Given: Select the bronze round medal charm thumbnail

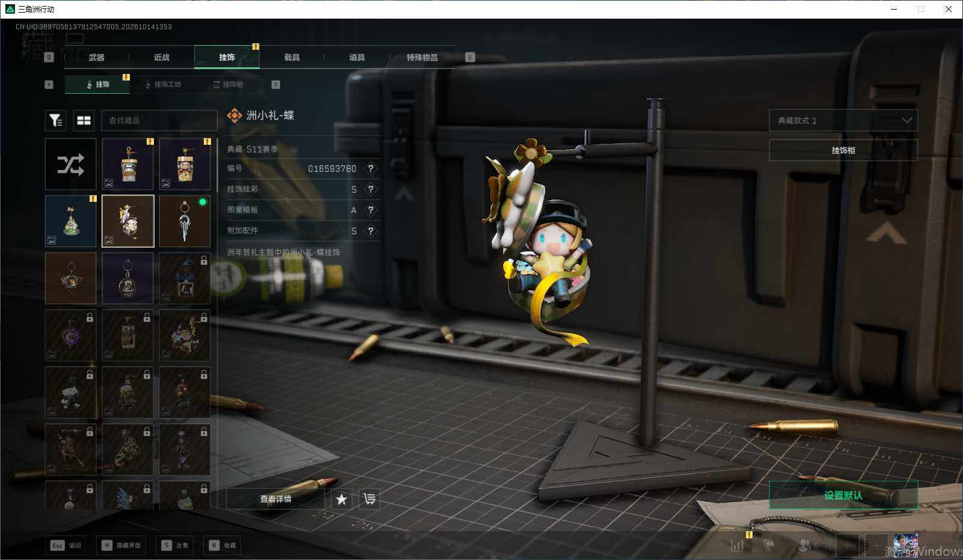Looking at the screenshot, I should 70,278.
